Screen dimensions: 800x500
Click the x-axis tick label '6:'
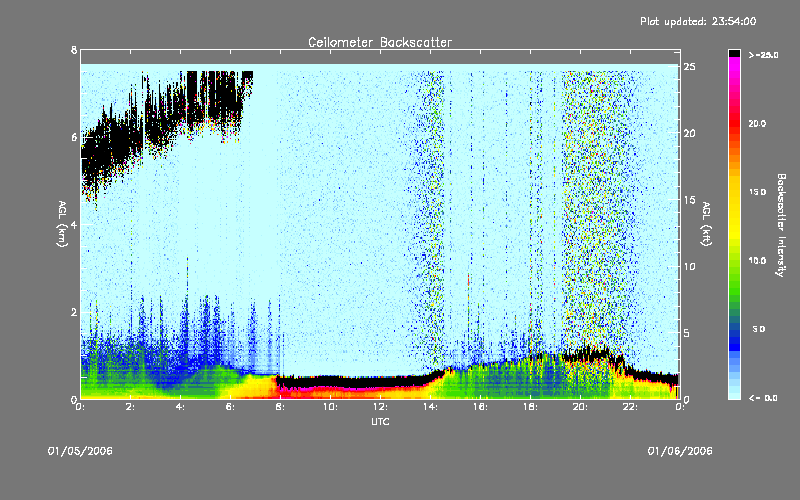[231, 407]
